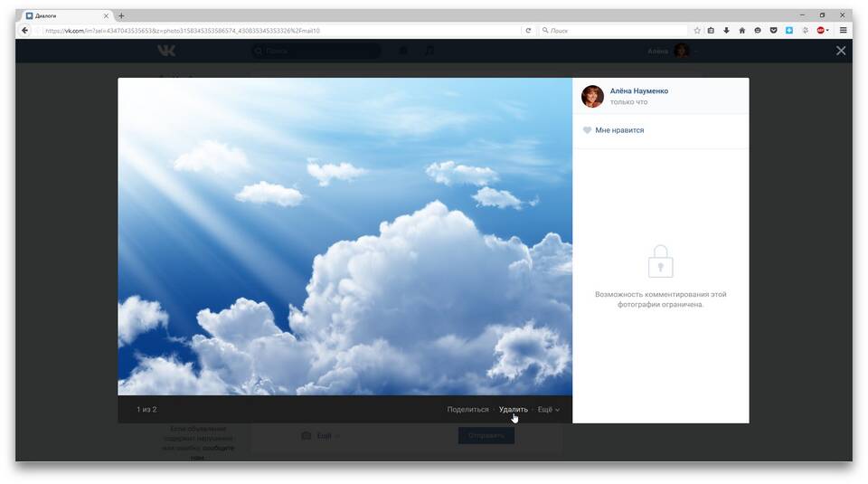
Task: Open a new tab with plus button
Action: [x=121, y=15]
